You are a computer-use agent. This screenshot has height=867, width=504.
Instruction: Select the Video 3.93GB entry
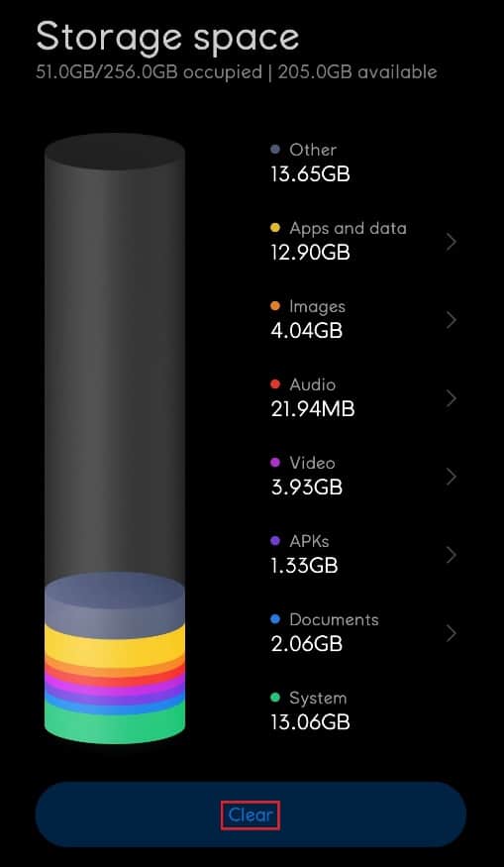[364, 476]
